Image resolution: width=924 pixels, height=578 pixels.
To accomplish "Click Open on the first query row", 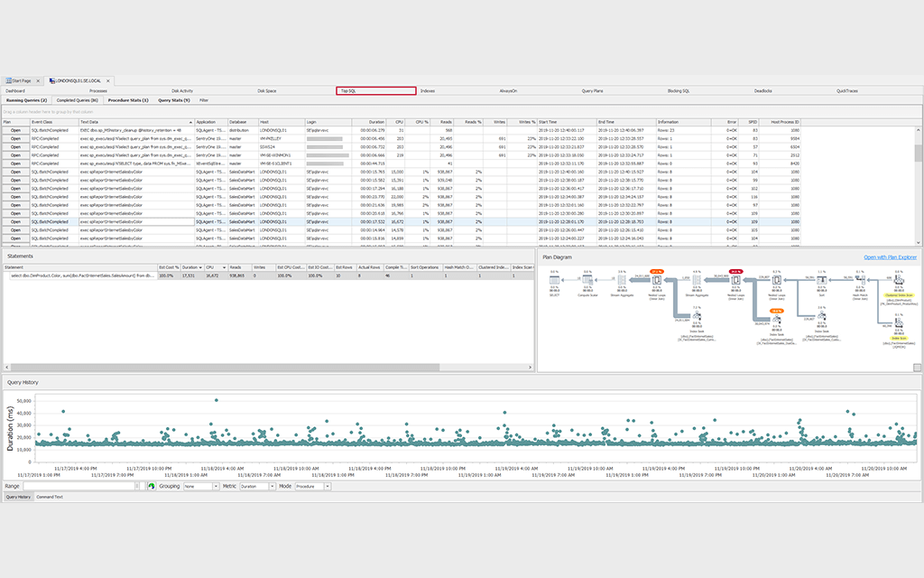I will pyautogui.click(x=15, y=128).
